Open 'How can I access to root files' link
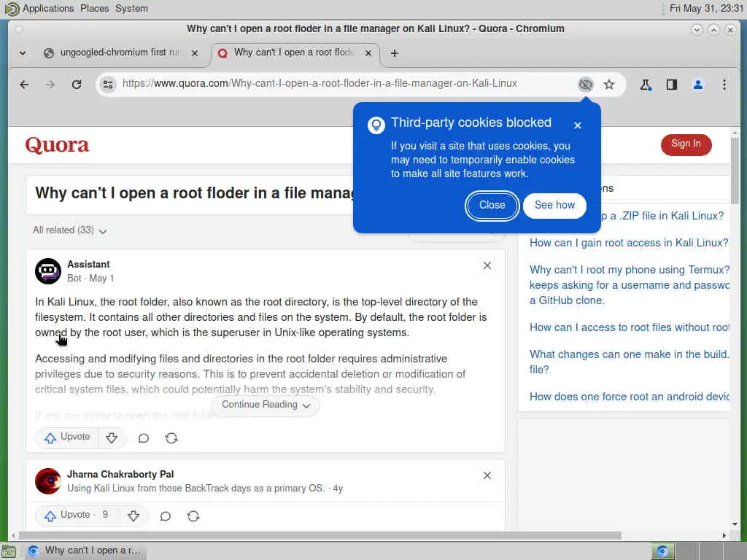 point(629,327)
